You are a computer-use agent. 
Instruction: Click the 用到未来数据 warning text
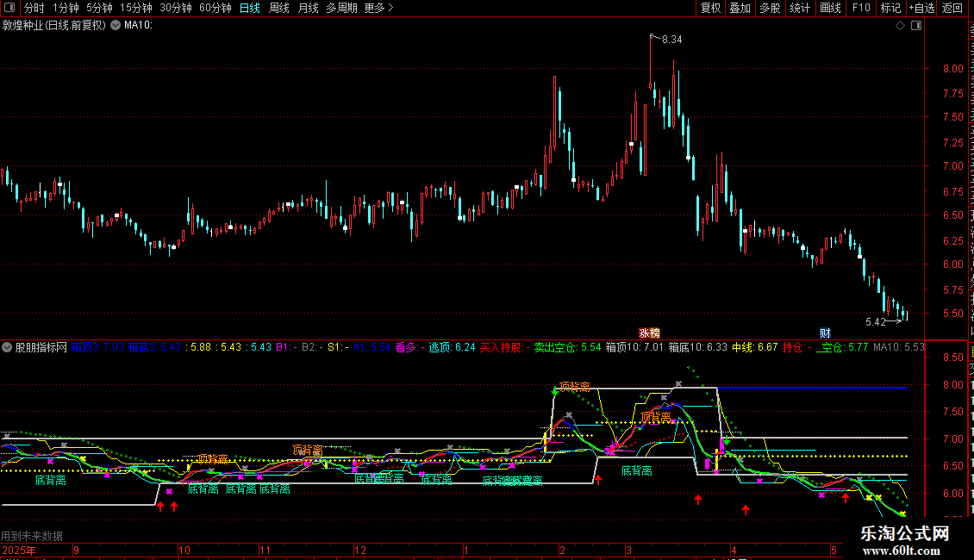[x=32, y=536]
